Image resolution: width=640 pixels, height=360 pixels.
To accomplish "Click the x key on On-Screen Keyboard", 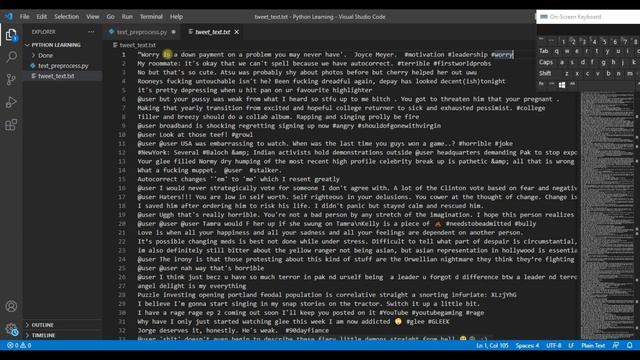I will 577,73.
